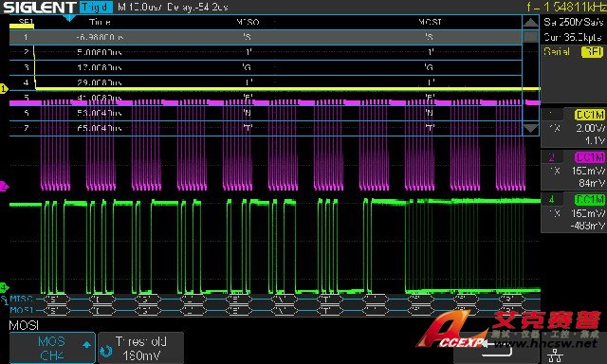This screenshot has width=607, height=364.
Task: Click the return back arrow icon
Action: (x=497, y=349)
